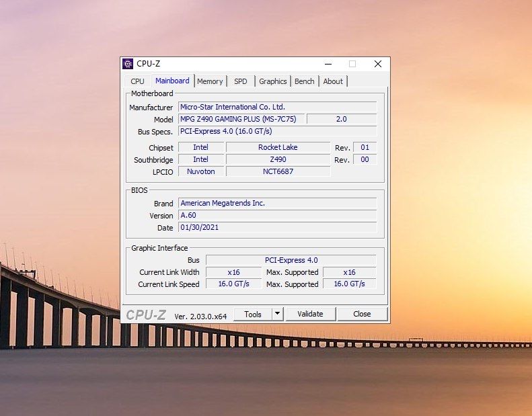Click the Southbridge vendor Intel field
The height and width of the screenshot is (416, 532).
[201, 159]
